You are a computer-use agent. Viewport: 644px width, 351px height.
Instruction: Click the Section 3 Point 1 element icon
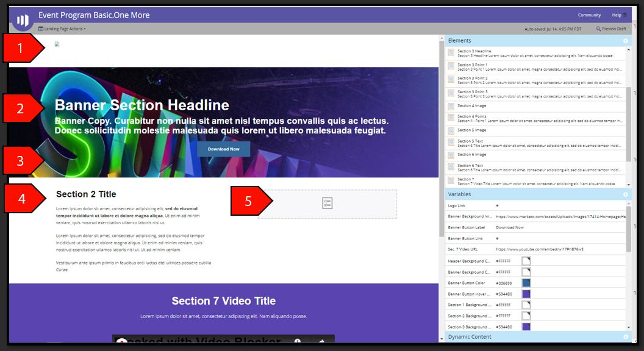pyautogui.click(x=451, y=66)
